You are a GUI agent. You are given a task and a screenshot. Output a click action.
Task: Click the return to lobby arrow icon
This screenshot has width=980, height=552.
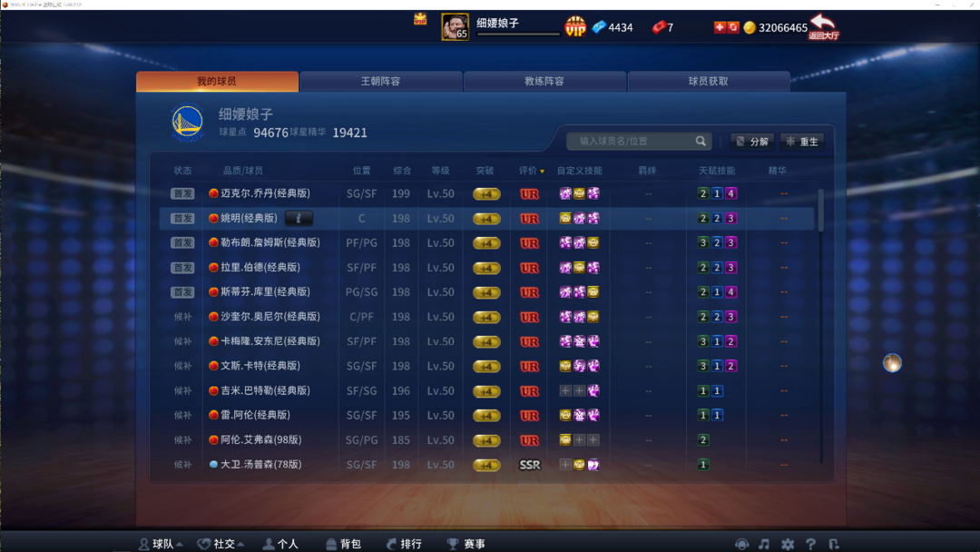click(823, 26)
